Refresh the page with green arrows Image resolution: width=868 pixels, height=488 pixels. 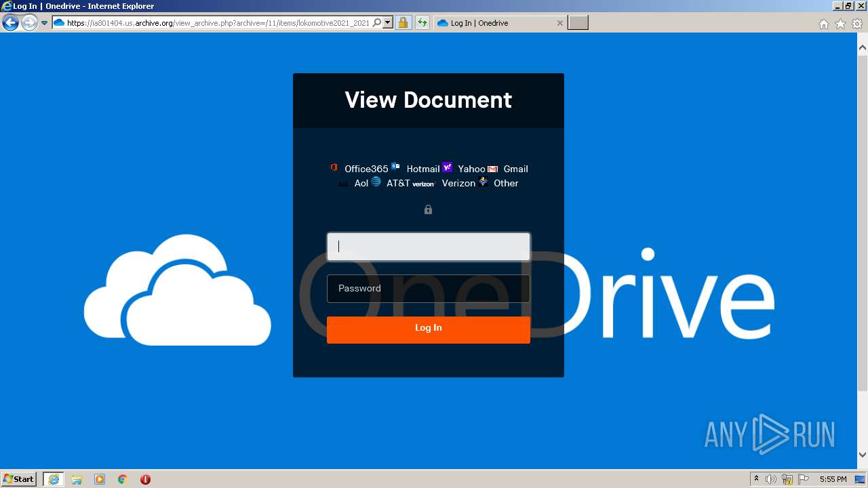tap(422, 23)
